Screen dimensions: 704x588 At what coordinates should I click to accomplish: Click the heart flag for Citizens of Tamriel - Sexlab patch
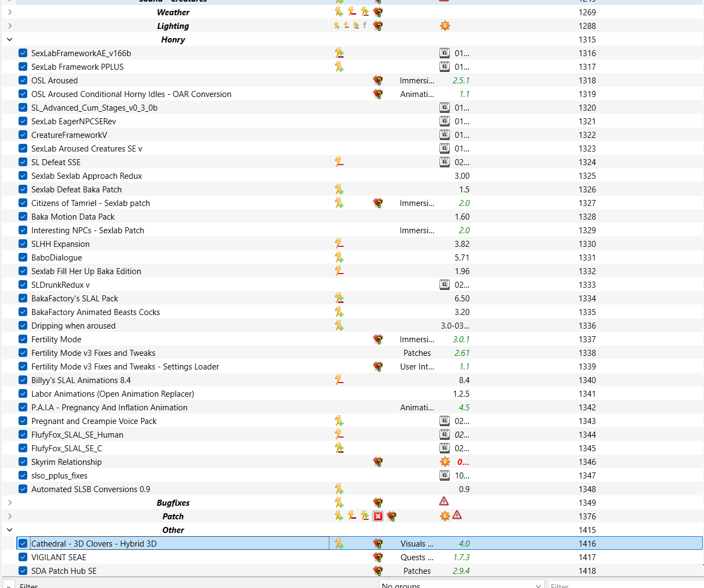378,203
